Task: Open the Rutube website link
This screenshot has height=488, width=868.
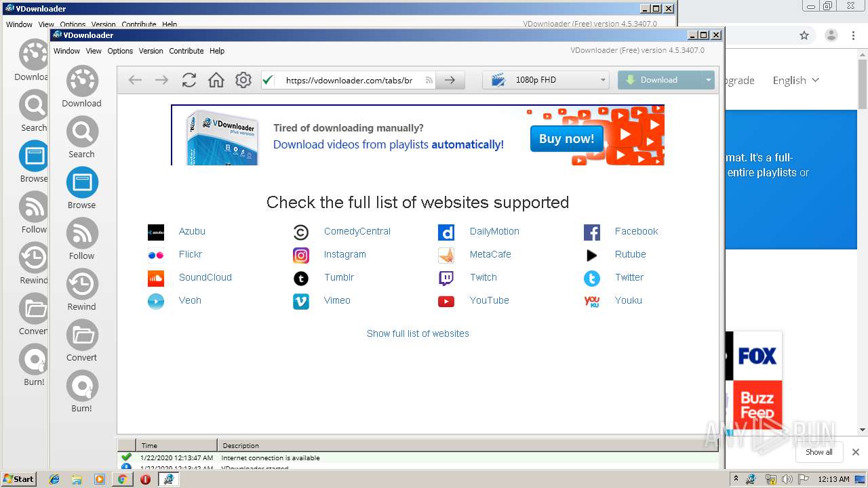Action: [631, 255]
